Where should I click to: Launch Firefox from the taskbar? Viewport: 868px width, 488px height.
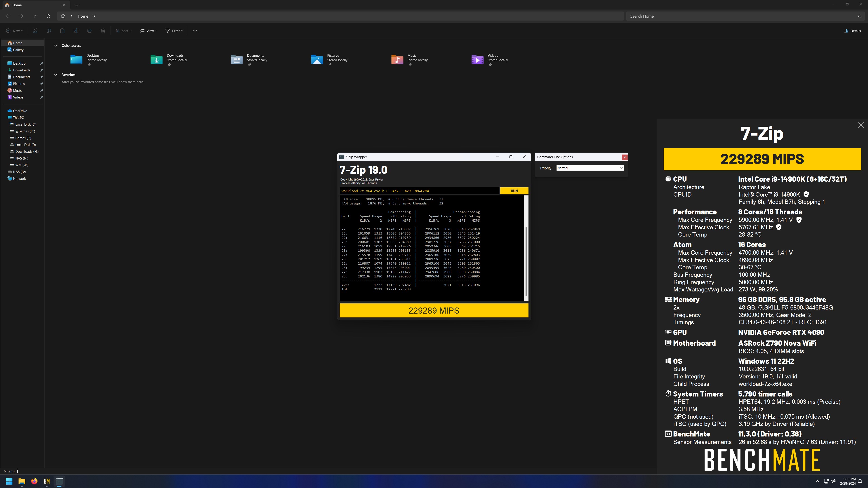(34, 481)
